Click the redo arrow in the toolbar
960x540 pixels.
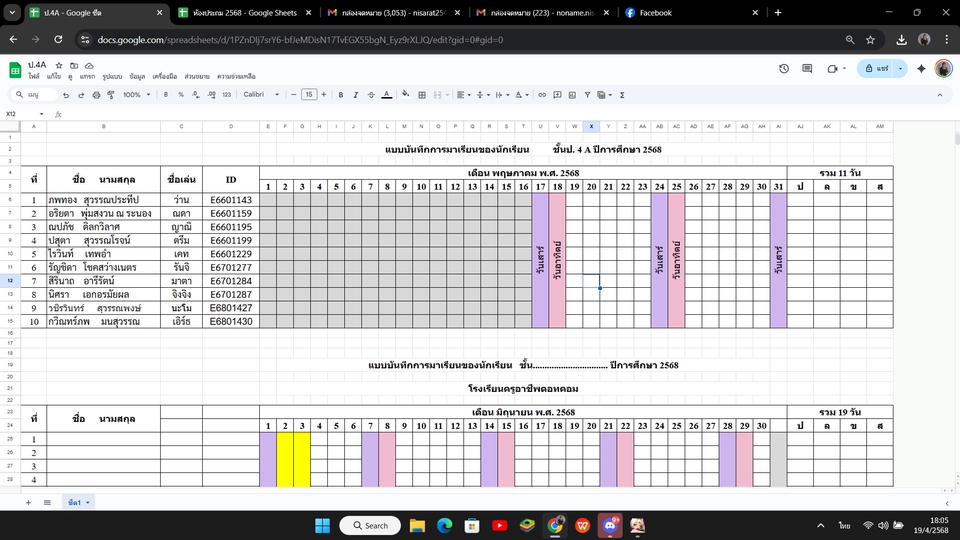(x=81, y=95)
